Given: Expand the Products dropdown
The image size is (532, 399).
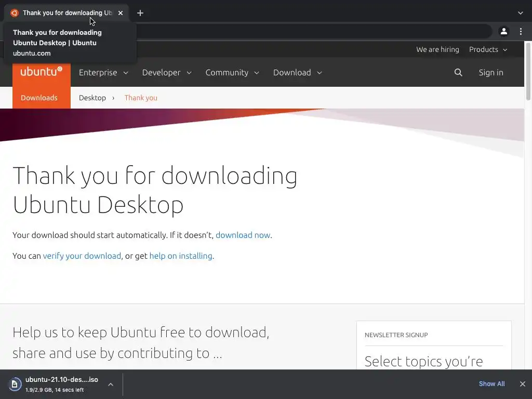Looking at the screenshot, I should pyautogui.click(x=488, y=49).
